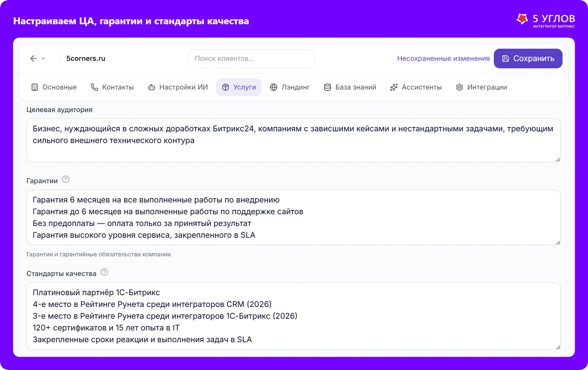Click the phone icon of Контакты tab
This screenshot has width=588, height=370.
(x=94, y=87)
